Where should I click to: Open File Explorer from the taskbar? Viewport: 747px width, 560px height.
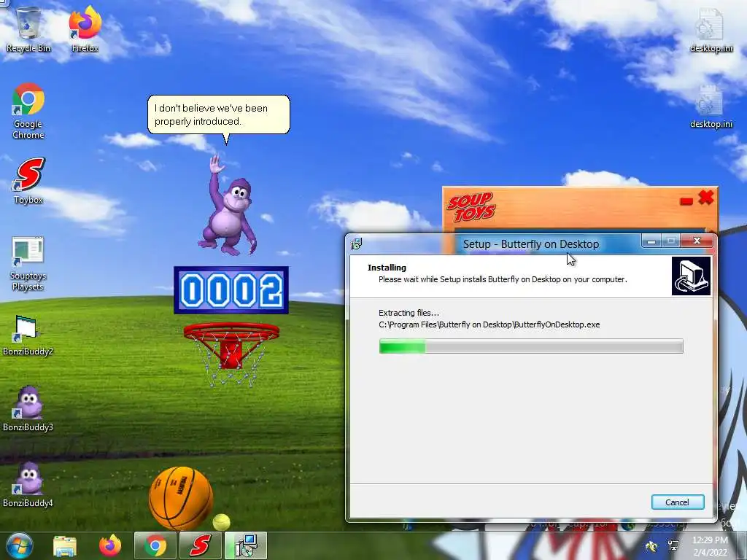click(x=65, y=546)
